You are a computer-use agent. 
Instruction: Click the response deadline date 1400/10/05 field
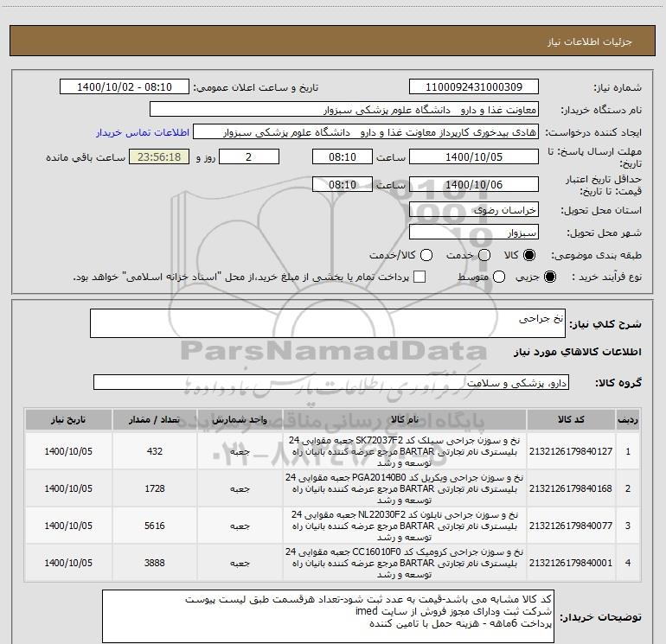(x=474, y=156)
